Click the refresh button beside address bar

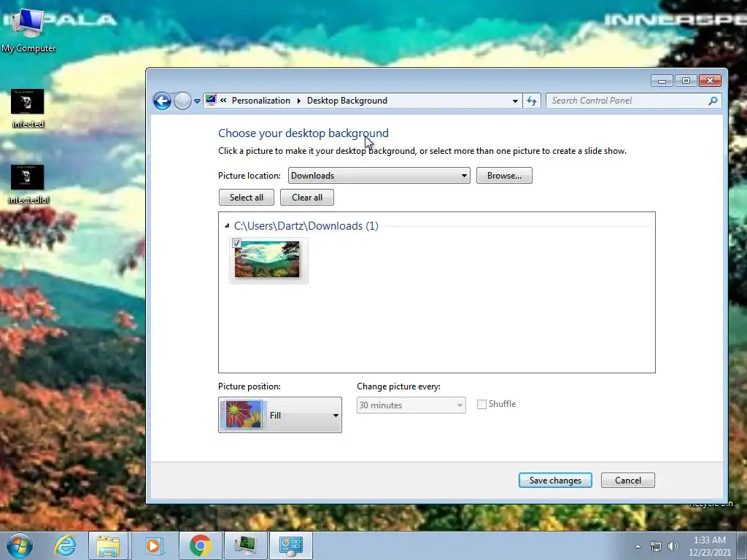[x=532, y=101]
